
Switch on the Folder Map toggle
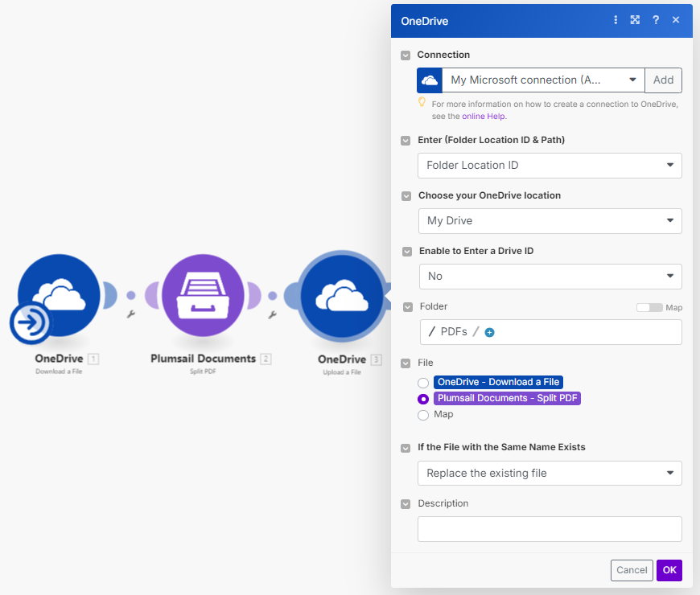649,307
